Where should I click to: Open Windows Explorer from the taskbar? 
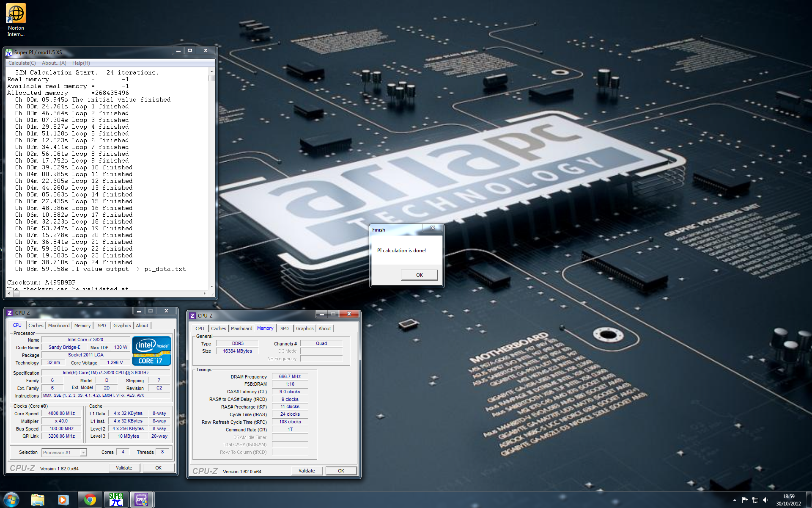(x=37, y=500)
